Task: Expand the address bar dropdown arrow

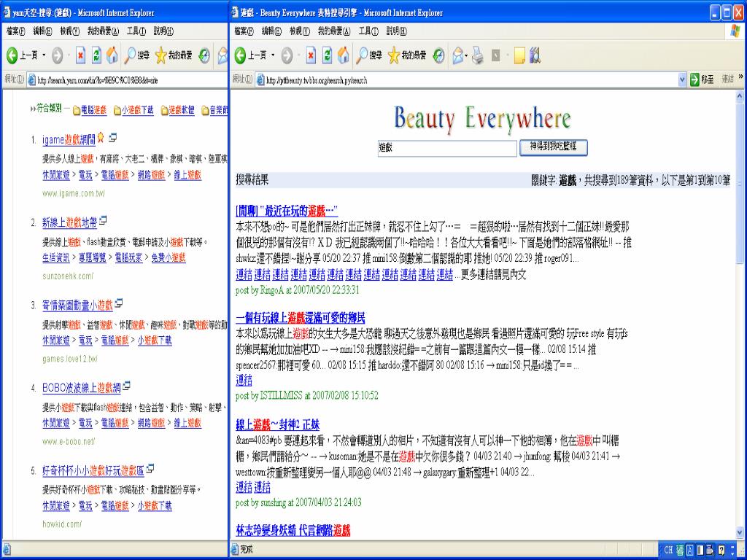Action: pos(682,80)
